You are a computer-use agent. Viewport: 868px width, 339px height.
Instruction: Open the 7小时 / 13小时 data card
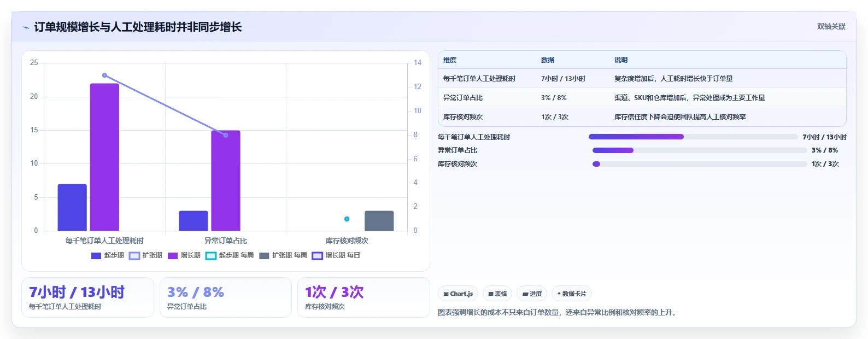(87, 297)
